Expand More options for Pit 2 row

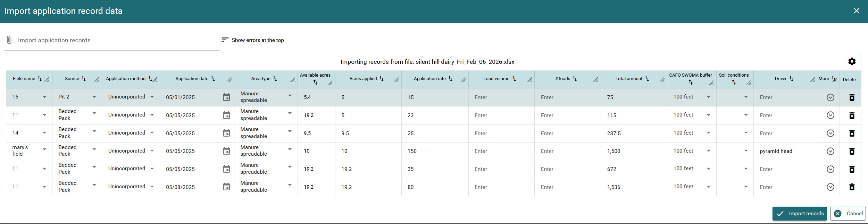pos(830,97)
